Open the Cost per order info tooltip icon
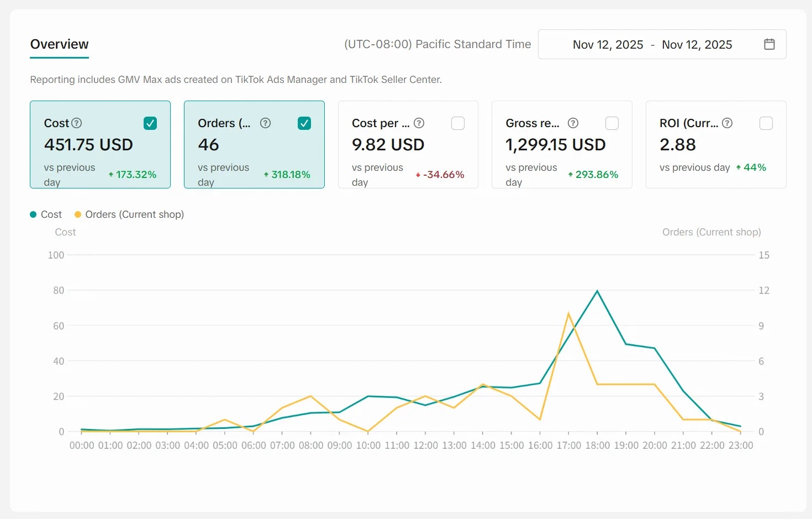Viewport: 812px width, 519px height. coord(419,123)
